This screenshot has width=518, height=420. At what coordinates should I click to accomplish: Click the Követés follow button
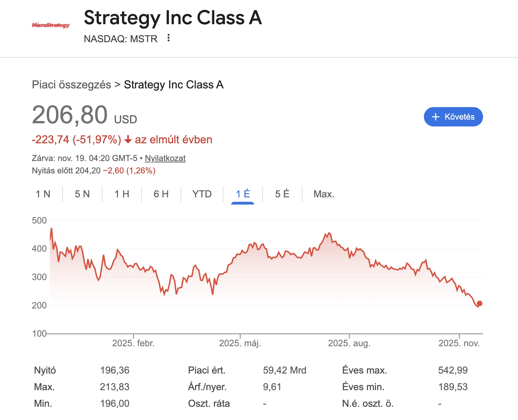coord(453,117)
